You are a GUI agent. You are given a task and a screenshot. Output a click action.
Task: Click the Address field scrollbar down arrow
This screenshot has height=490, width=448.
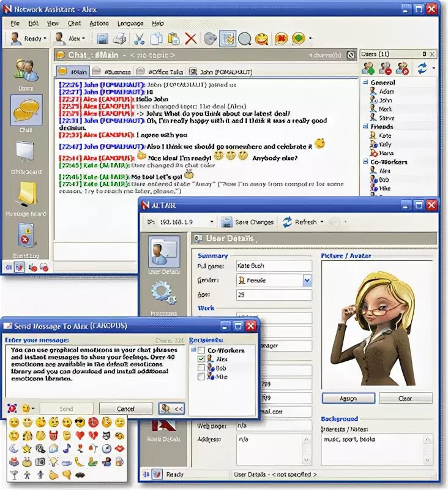coord(306,460)
